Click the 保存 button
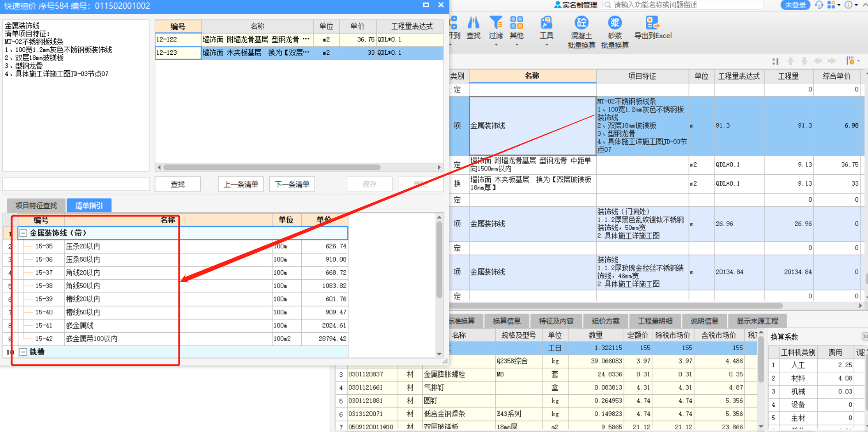 tap(369, 184)
